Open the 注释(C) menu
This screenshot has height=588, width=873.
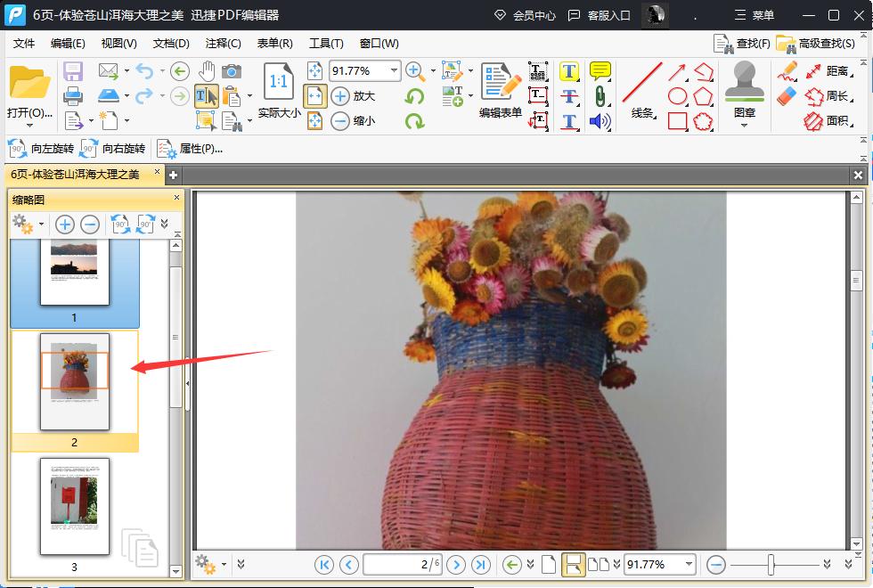pyautogui.click(x=223, y=43)
